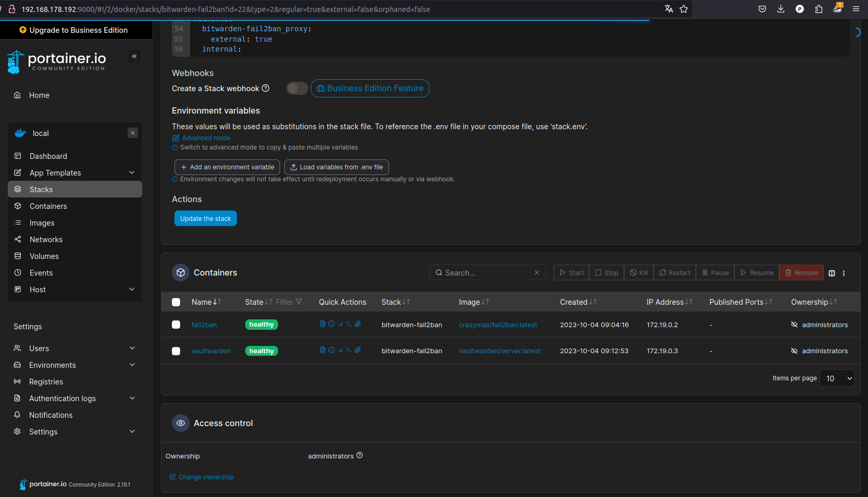868x497 pixels.
Task: Open logs for the fail2ban container
Action: point(322,324)
